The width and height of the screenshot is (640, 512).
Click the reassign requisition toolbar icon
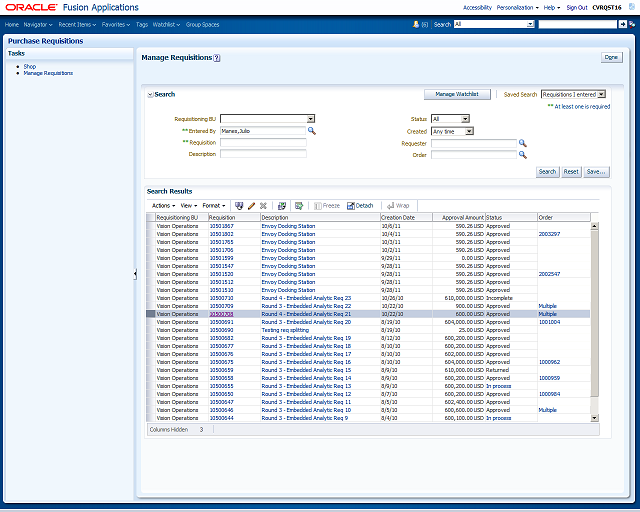pos(282,206)
